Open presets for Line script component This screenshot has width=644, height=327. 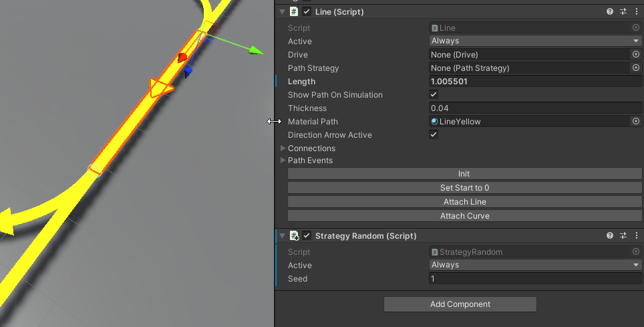[623, 12]
